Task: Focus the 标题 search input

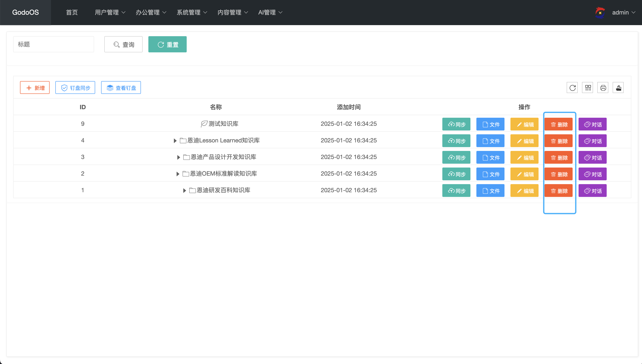Action: [x=53, y=44]
